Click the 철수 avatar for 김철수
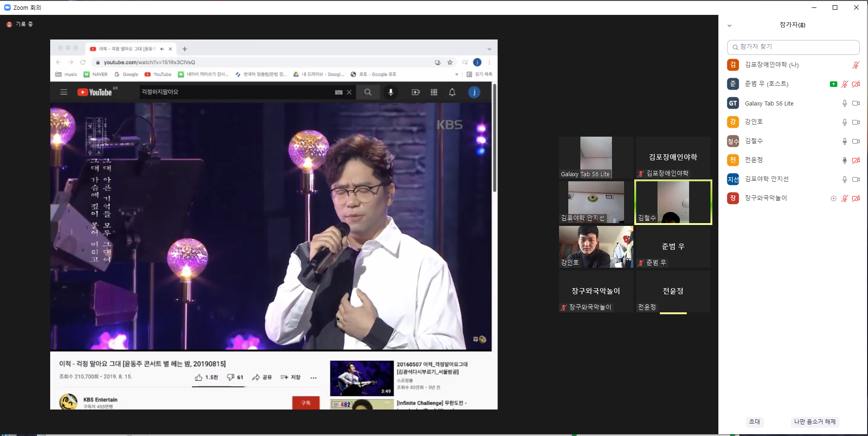The height and width of the screenshot is (436, 868). click(x=733, y=141)
